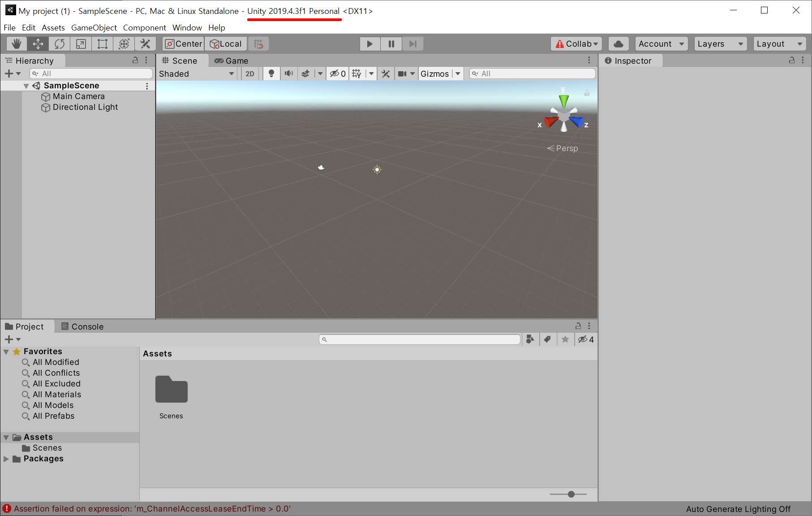Open Hierarchy create (+) menu
Screen dimensions: 812x516
(x=12, y=74)
